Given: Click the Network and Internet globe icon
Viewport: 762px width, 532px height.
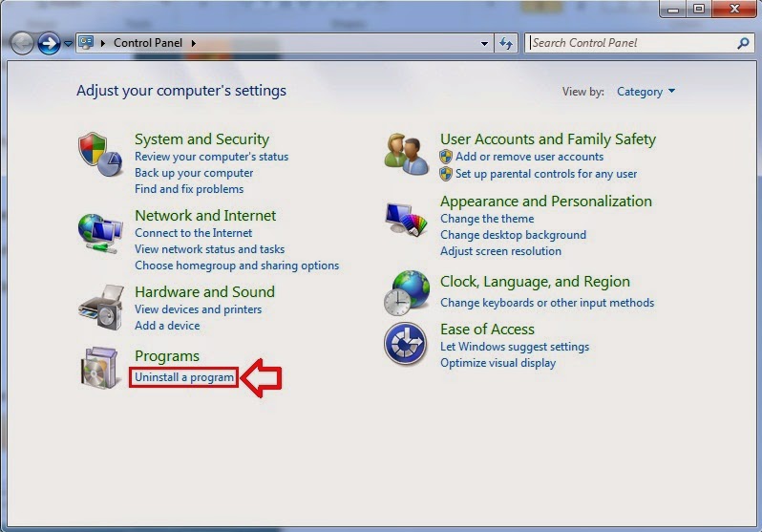Looking at the screenshot, I should tap(100, 233).
